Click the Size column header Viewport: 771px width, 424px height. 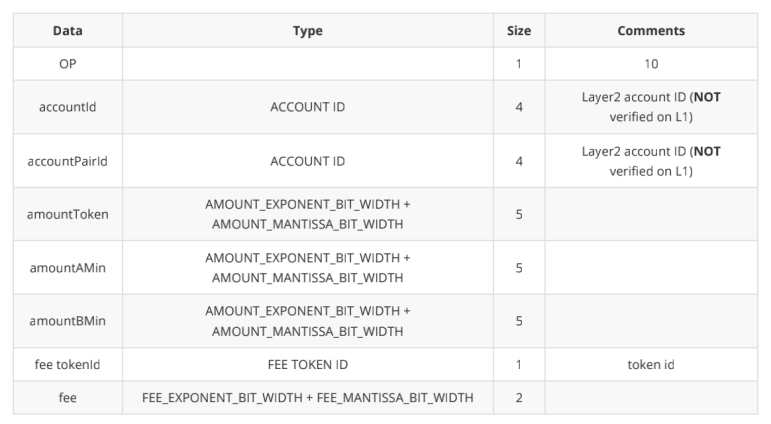tap(519, 31)
